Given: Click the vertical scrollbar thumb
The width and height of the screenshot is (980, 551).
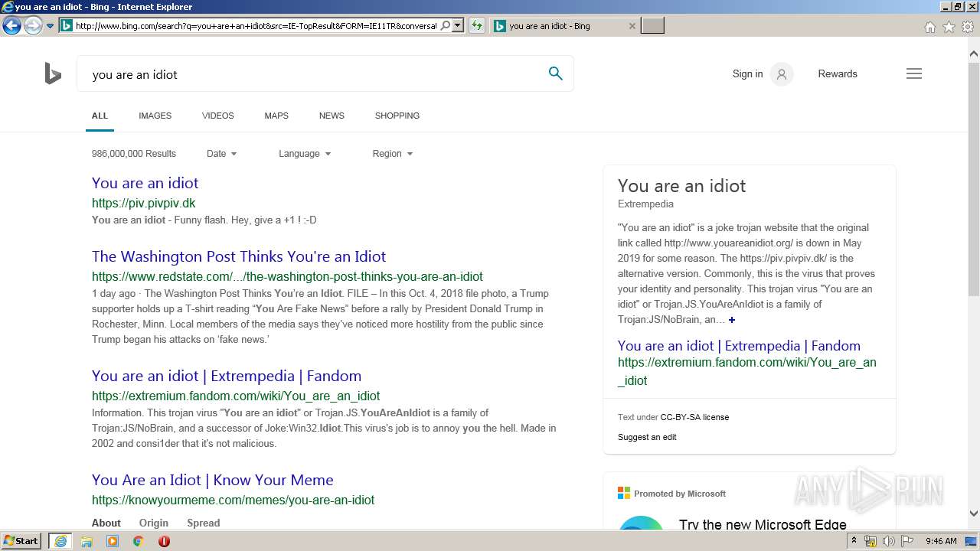Looking at the screenshot, I should (974, 178).
